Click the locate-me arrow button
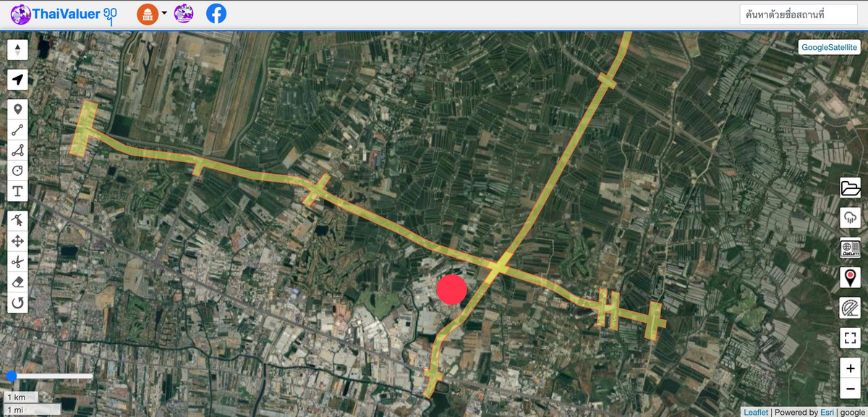The image size is (868, 417). [x=17, y=80]
